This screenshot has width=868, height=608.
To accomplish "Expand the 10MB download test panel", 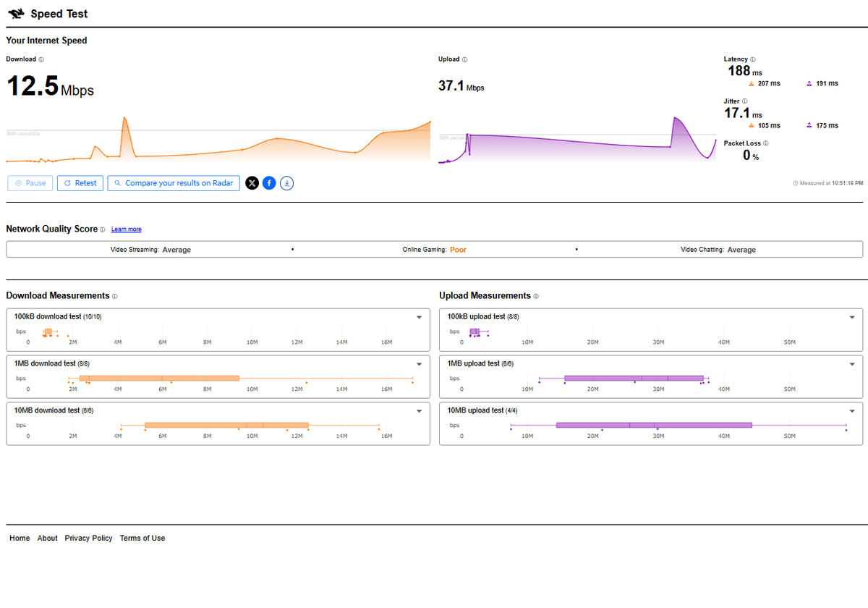I will 419,412.
